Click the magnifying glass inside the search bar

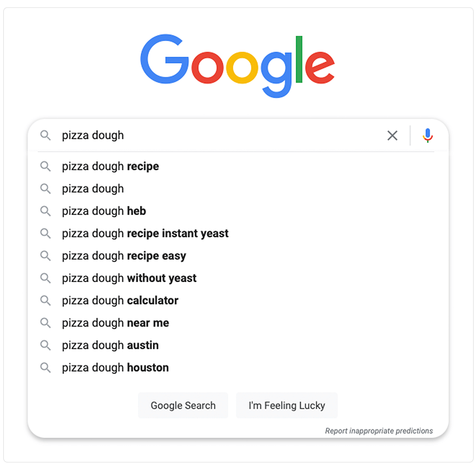coord(46,135)
